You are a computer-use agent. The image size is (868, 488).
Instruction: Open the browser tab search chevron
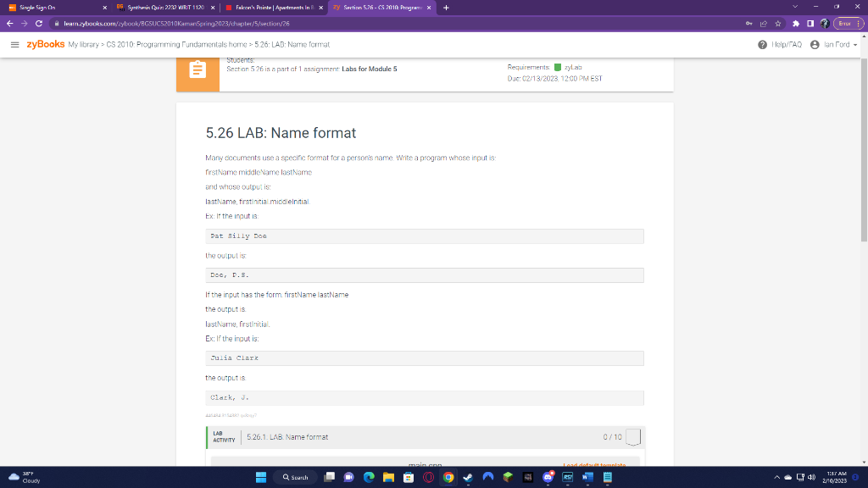[794, 7]
